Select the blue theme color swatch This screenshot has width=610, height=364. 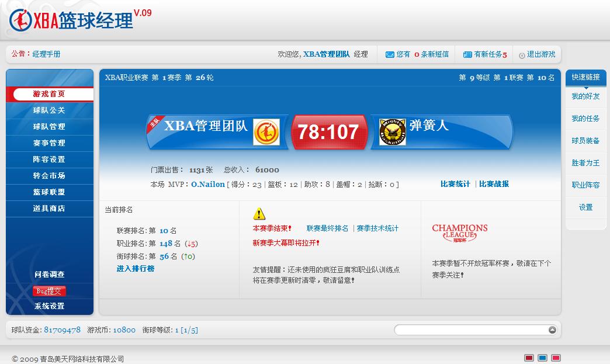542,358
